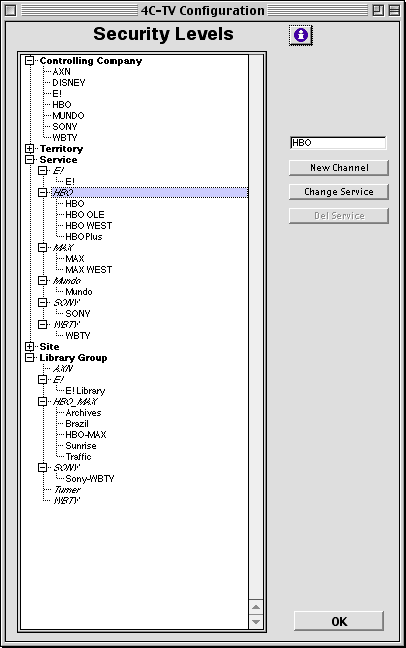Screen dimensions: 406x648
Task: Expand the Territory tree node
Action: point(29,148)
